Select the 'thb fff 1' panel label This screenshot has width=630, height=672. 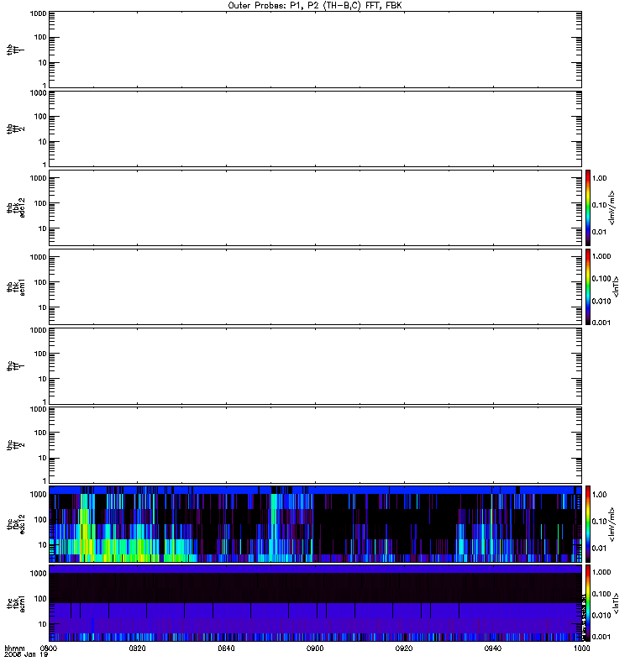point(15,50)
